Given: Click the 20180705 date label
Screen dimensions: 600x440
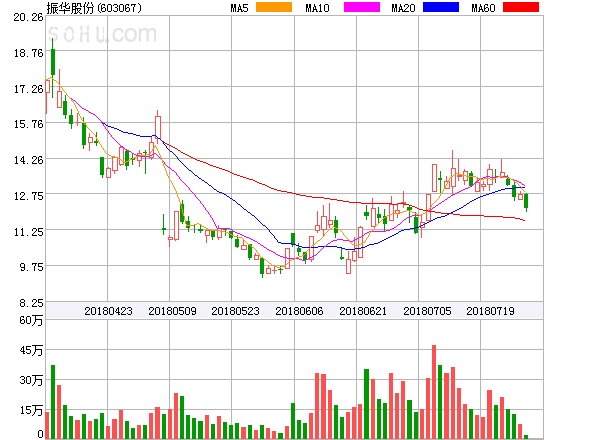Looking at the screenshot, I should 427,311.
